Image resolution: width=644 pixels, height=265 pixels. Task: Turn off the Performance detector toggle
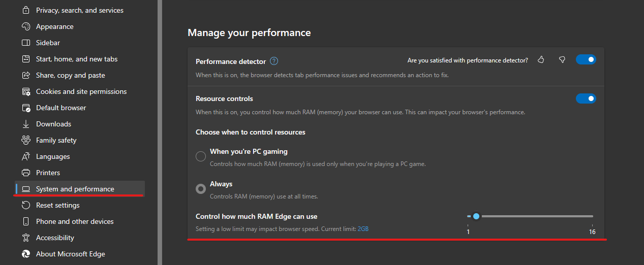586,60
